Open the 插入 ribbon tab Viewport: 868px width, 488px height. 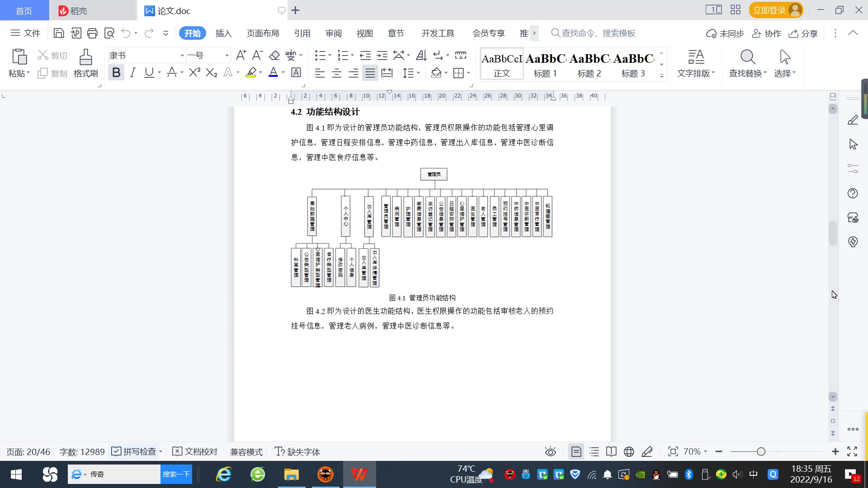click(223, 33)
